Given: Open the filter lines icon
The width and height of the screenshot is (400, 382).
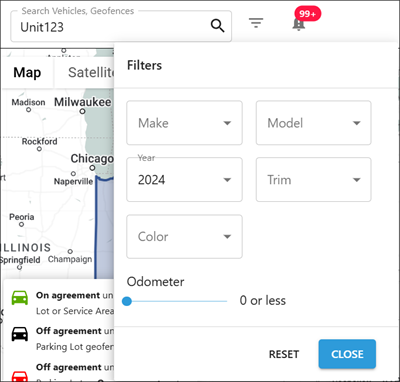Looking at the screenshot, I should [256, 23].
